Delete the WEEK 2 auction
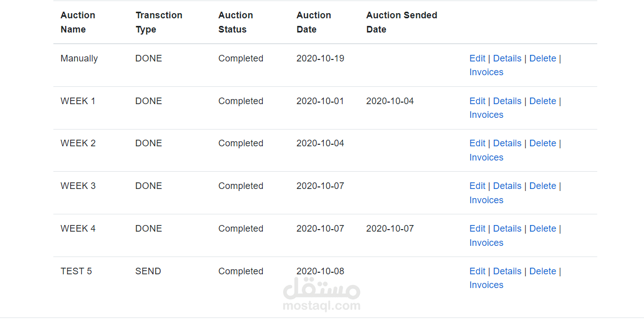644x319 pixels. pos(542,143)
